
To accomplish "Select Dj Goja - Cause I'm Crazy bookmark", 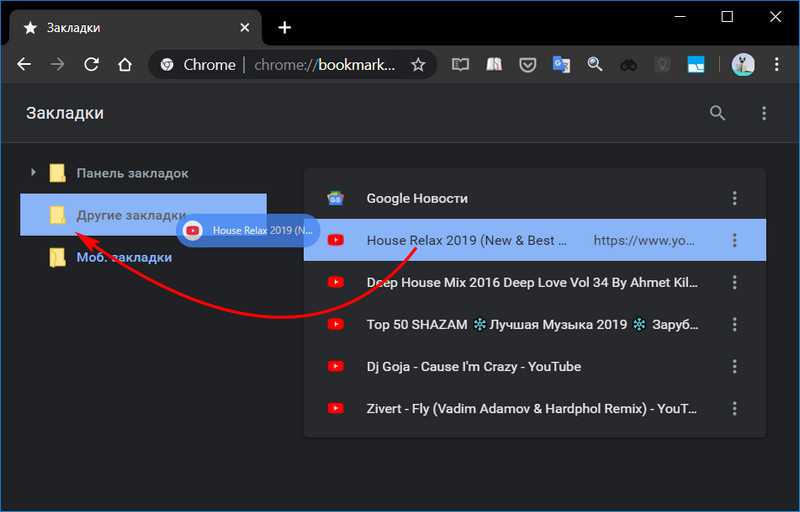I will point(535,366).
